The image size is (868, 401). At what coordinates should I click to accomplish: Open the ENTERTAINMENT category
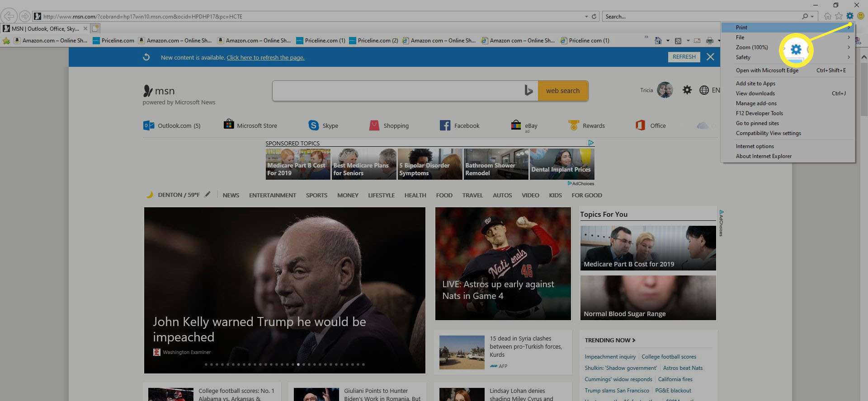pos(273,195)
